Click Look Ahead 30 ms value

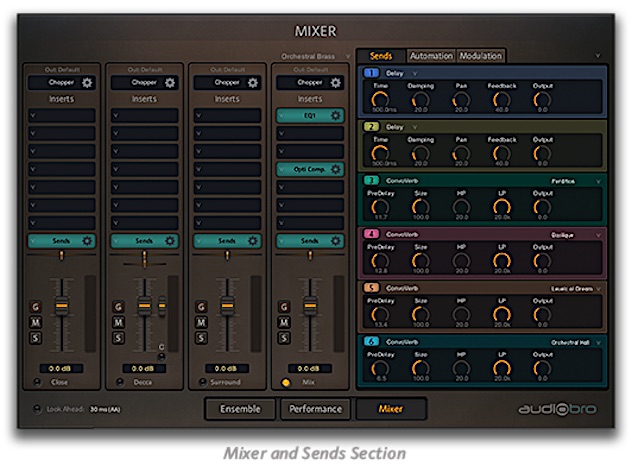pos(105,410)
